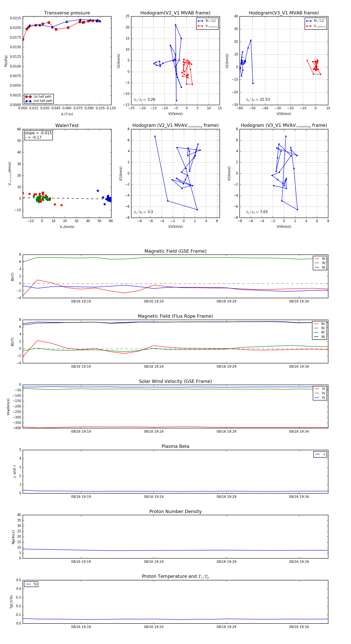This screenshot has height=644, width=351.
Task: Click 'Magnetic Field (GSE Frame)' title
Action: tap(175, 251)
